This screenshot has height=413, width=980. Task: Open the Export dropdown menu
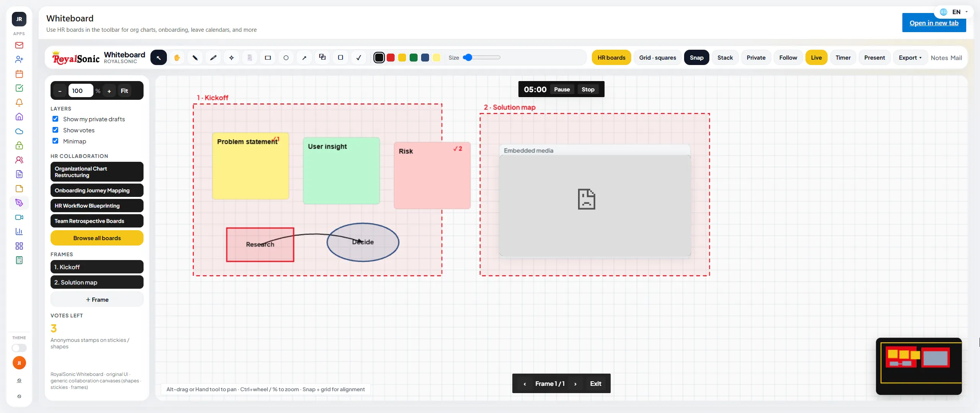[x=910, y=58]
